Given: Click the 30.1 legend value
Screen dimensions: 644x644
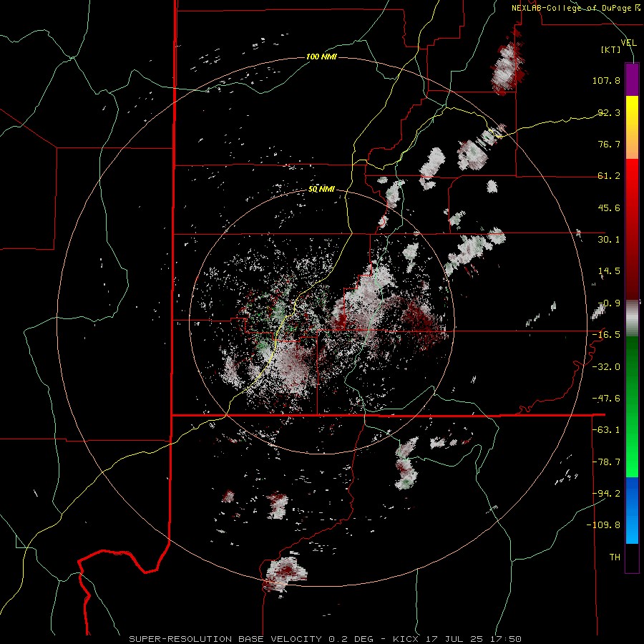Looking at the screenshot, I should [609, 240].
